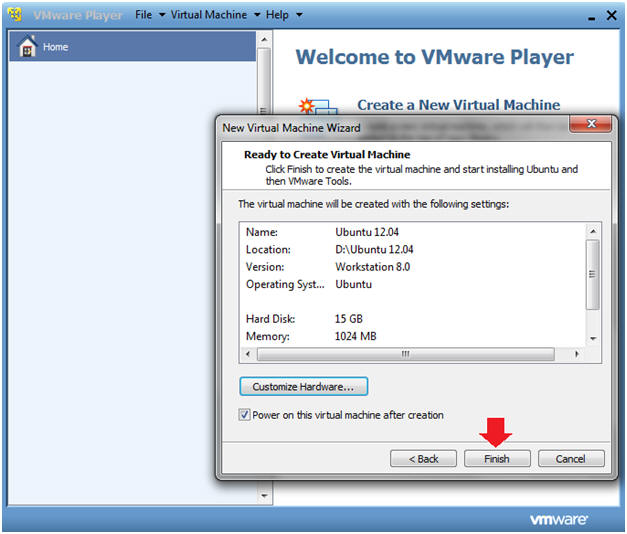Click the Create a New Virtual Machine icon
627x534 pixels.
click(x=318, y=106)
